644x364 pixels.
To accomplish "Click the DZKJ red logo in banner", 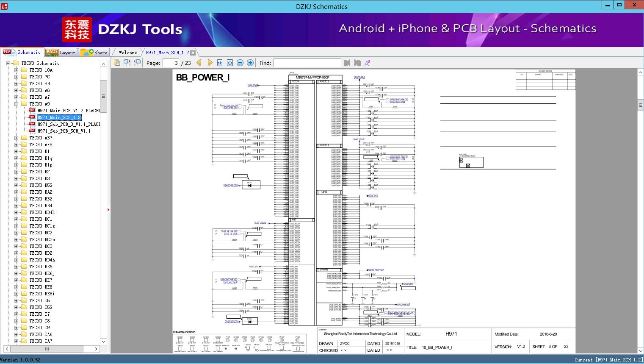I will click(77, 29).
